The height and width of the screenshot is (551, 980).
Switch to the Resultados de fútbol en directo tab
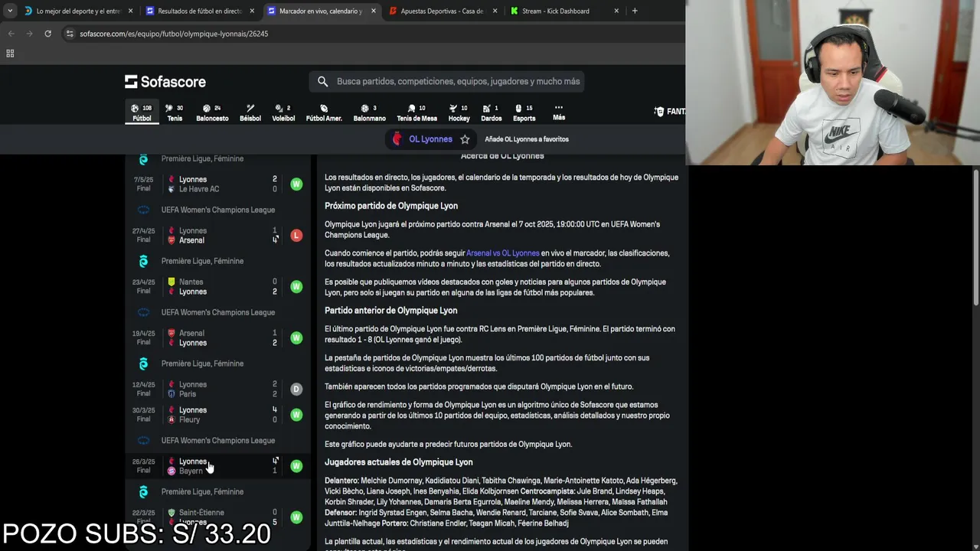point(199,11)
